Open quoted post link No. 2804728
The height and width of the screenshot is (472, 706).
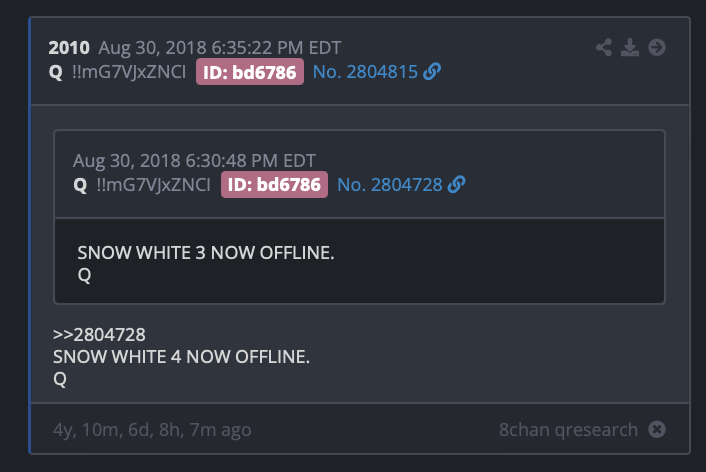[390, 185]
